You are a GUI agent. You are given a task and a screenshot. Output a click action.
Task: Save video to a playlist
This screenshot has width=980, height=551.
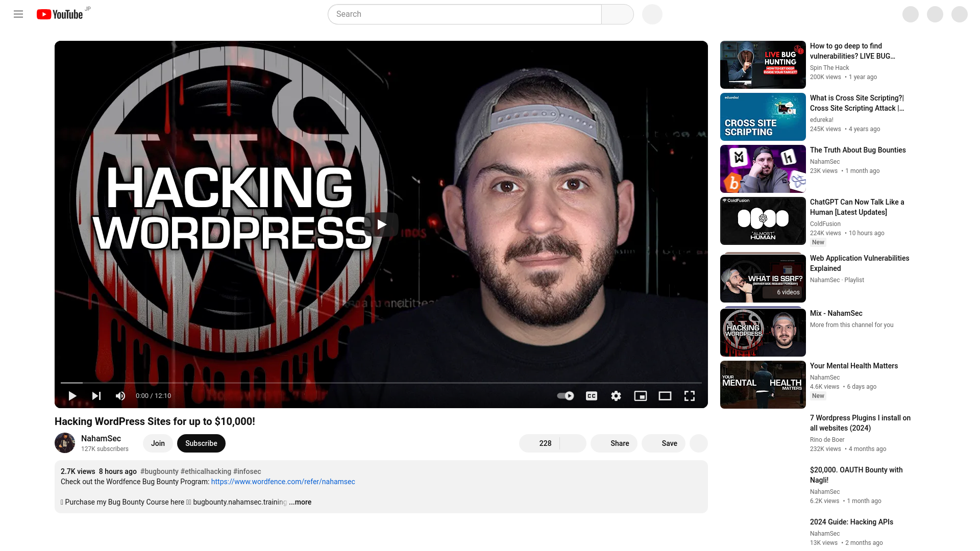[664, 443]
